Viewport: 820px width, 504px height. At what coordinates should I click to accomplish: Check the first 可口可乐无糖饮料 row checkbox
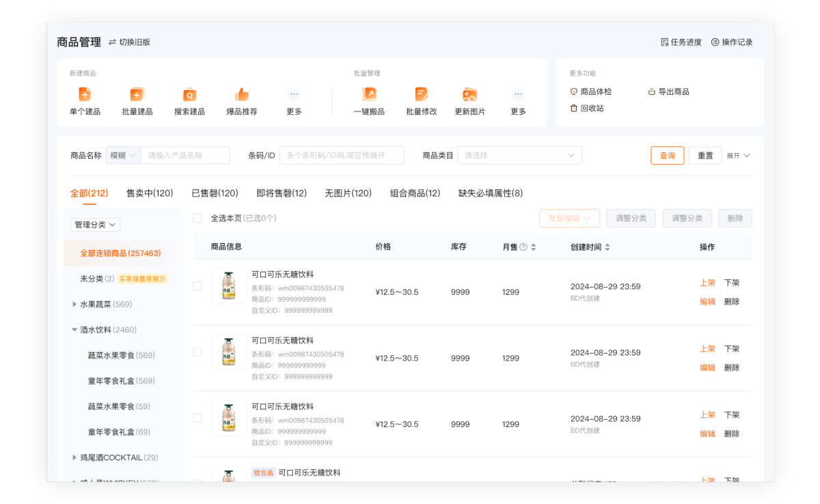pyautogui.click(x=197, y=285)
